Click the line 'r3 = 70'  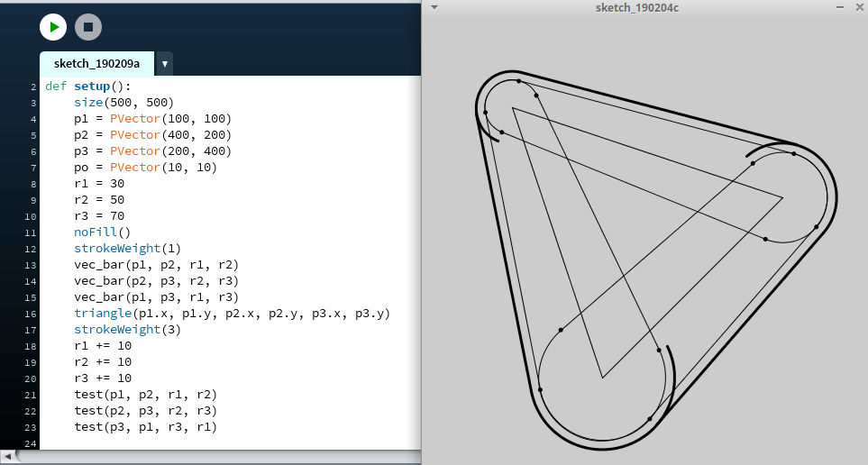[99, 216]
